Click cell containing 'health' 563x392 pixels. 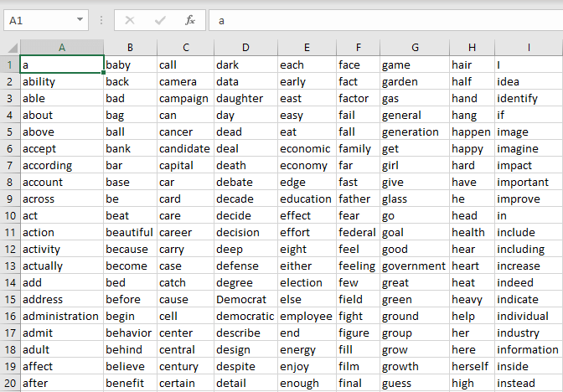(x=473, y=232)
